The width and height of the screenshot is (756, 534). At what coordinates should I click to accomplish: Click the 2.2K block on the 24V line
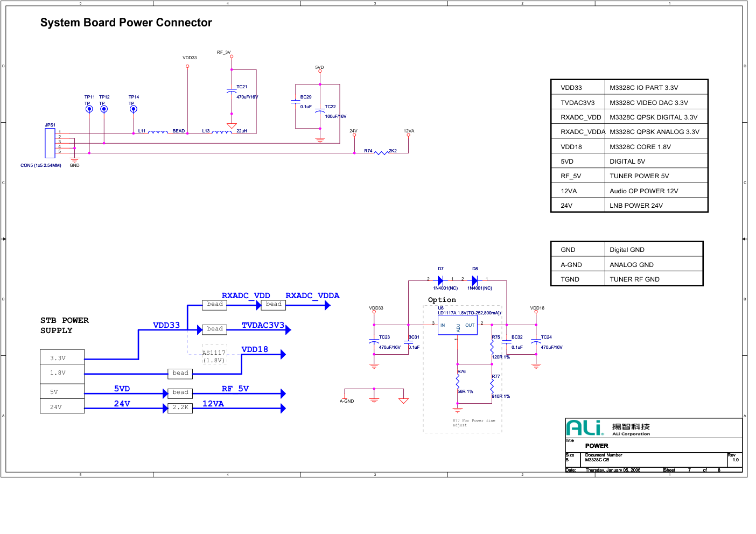coord(180,407)
